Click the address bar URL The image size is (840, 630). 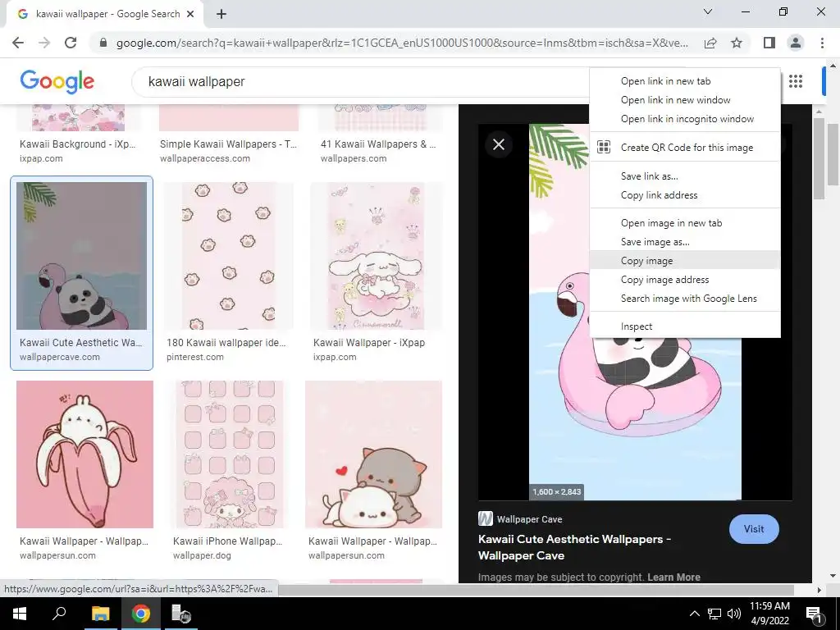pyautogui.click(x=402, y=43)
